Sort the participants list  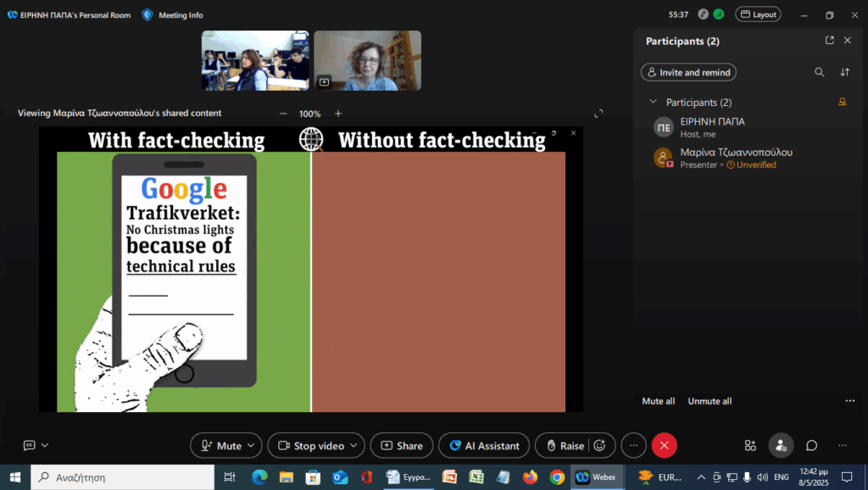(845, 72)
